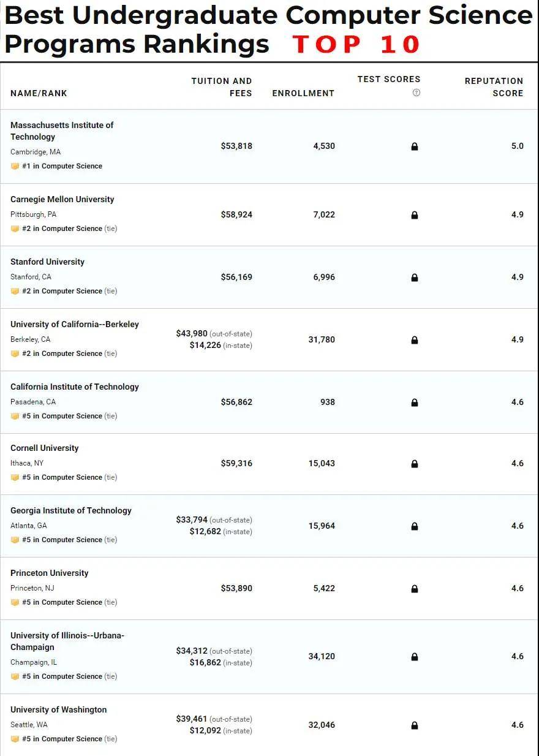Click Stanford's #2 in Computer Science ranking

coord(62,291)
